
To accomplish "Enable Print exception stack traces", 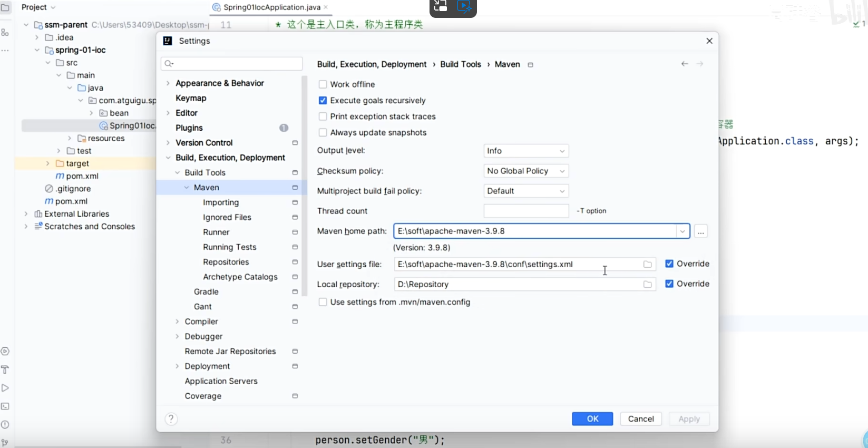I will (323, 116).
